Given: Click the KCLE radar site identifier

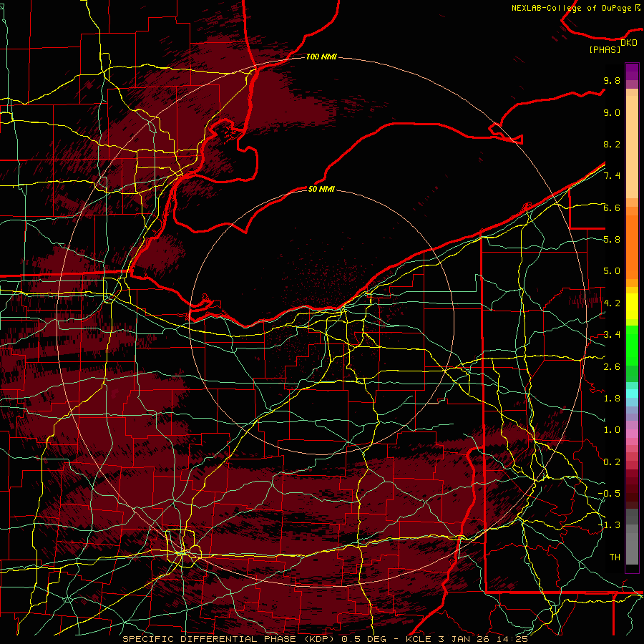Looking at the screenshot, I should (x=419, y=639).
